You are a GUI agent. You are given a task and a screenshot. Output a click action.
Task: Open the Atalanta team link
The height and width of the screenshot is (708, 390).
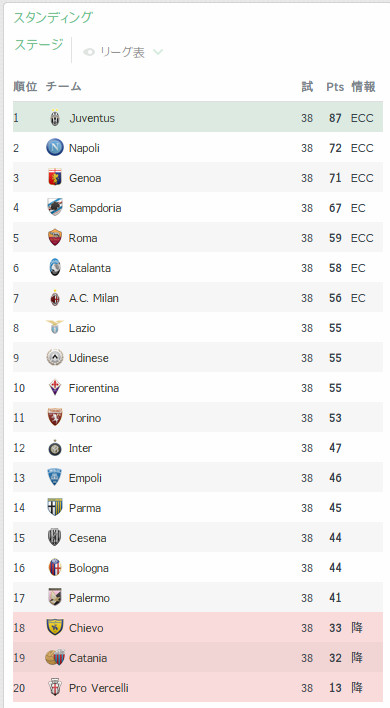coord(90,268)
